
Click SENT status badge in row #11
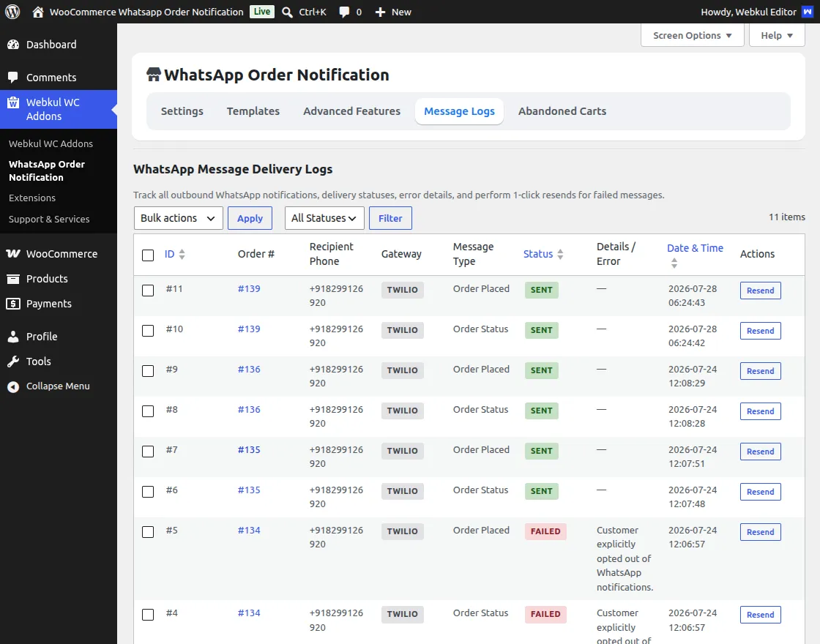tap(542, 290)
